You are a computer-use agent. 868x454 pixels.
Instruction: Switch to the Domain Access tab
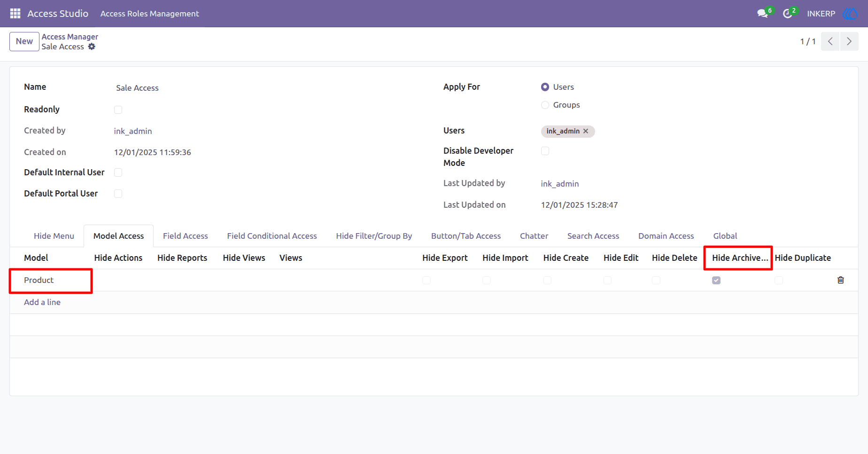666,236
